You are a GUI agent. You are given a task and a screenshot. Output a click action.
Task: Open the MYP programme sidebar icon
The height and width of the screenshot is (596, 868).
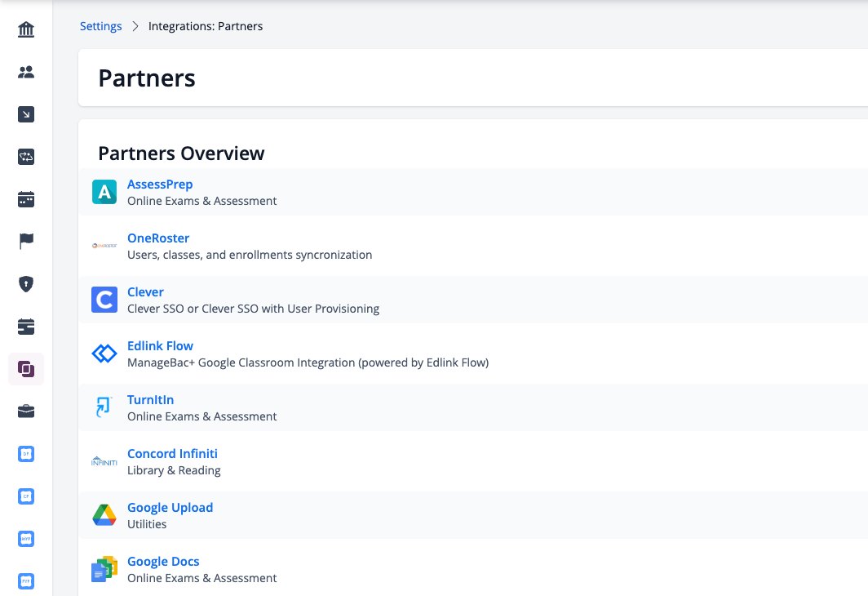26,539
